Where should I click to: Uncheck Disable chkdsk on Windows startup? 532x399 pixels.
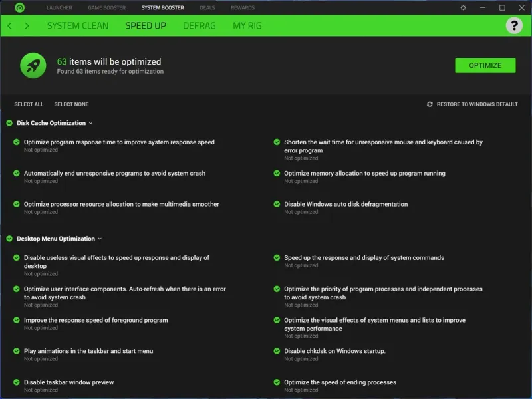tap(277, 351)
